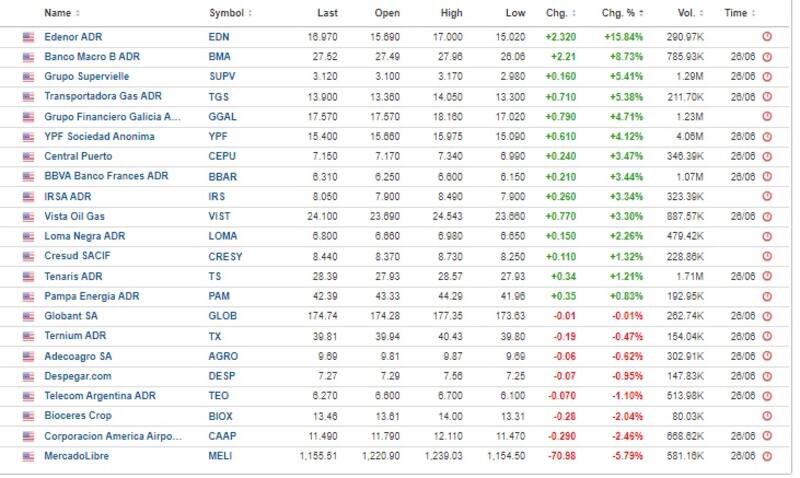The height and width of the screenshot is (478, 800).
Task: Click the US flag beside Banco Macro B ADR
Action: click(28, 56)
